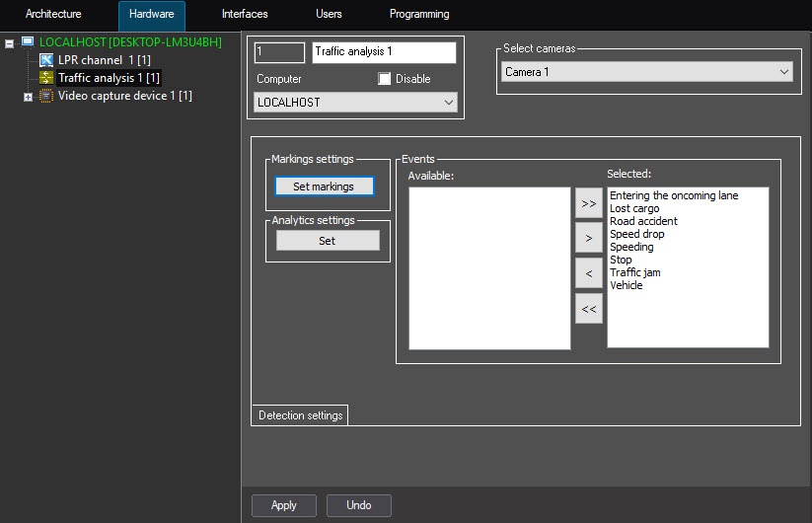The image size is (812, 523).
Task: Open the Detection settings tab
Action: [300, 415]
